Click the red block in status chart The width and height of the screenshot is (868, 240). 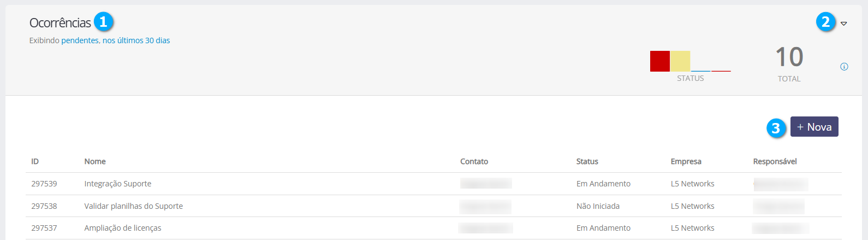pos(659,61)
